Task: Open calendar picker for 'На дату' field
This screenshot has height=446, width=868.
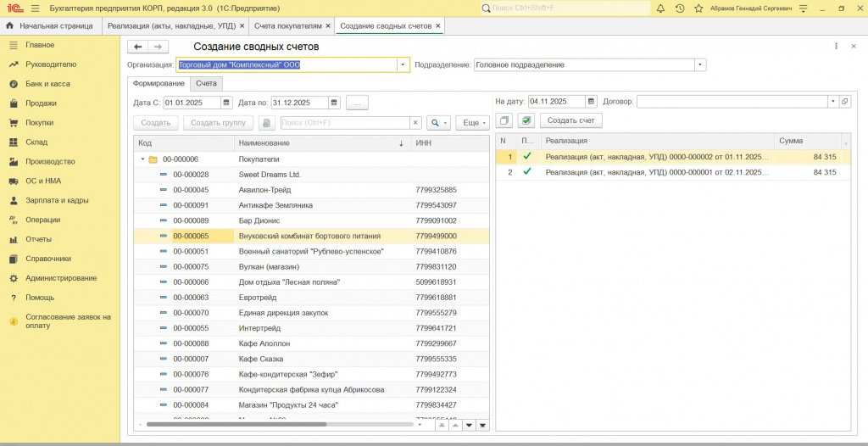Action: point(591,102)
